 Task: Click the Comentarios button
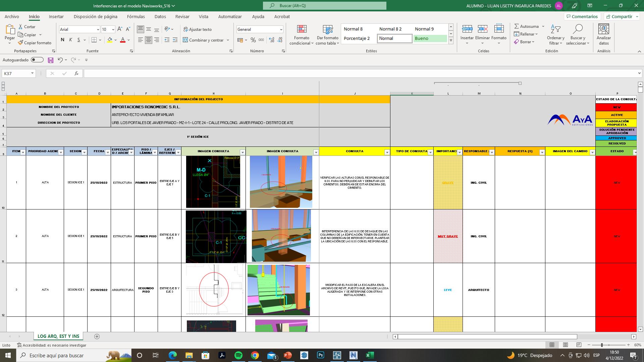coord(582,16)
